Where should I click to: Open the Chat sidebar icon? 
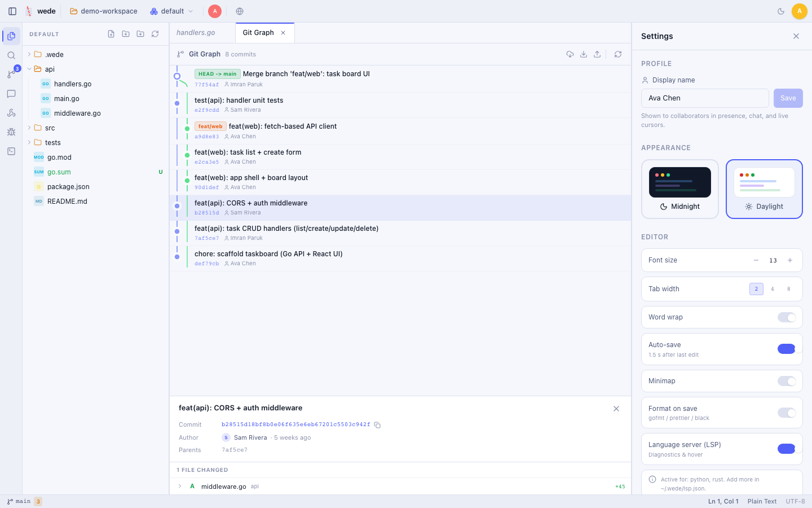[11, 94]
